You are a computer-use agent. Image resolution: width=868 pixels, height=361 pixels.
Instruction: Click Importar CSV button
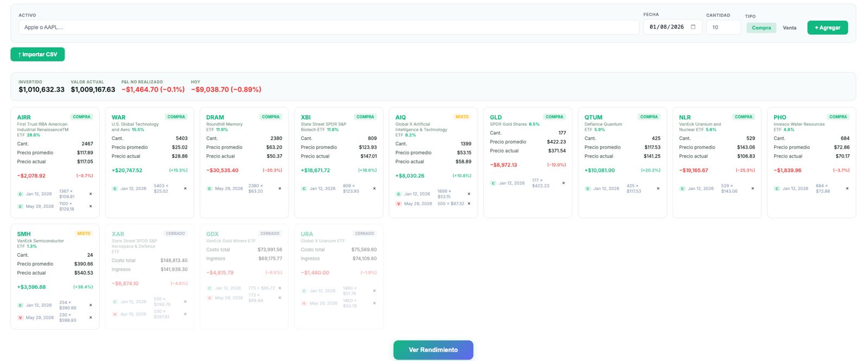pos(37,54)
